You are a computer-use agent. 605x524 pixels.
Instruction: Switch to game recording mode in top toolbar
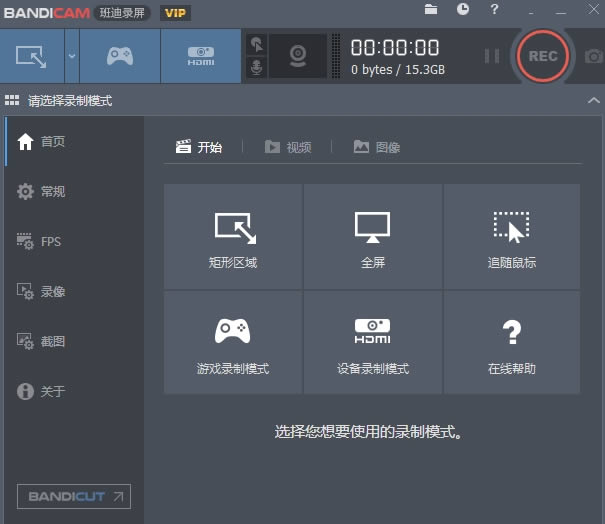(120, 56)
